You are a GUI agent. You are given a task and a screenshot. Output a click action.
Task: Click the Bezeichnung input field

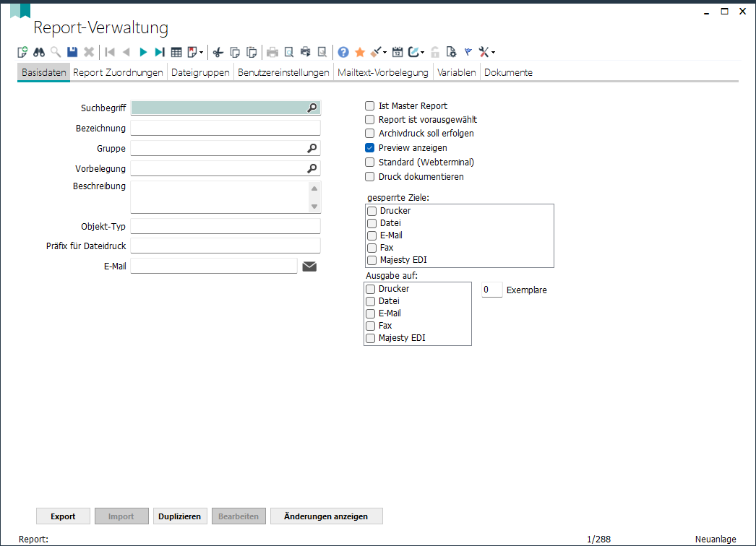pyautogui.click(x=225, y=128)
